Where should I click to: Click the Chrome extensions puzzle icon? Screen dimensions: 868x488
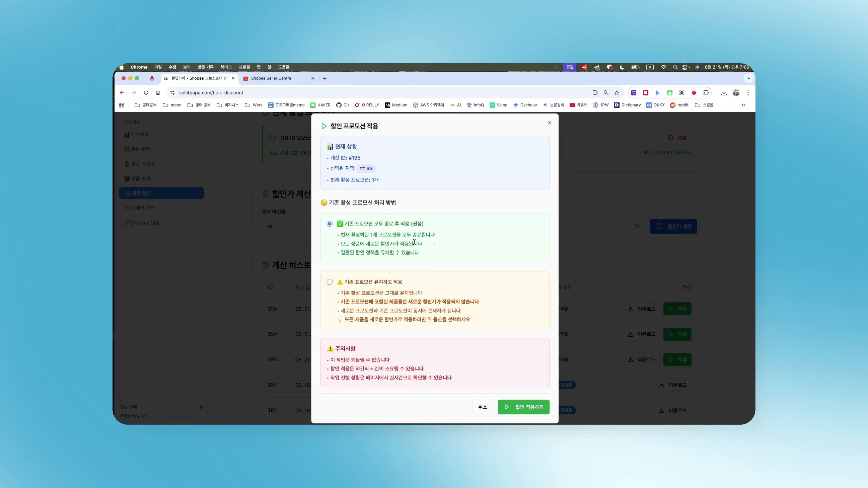pyautogui.click(x=706, y=93)
